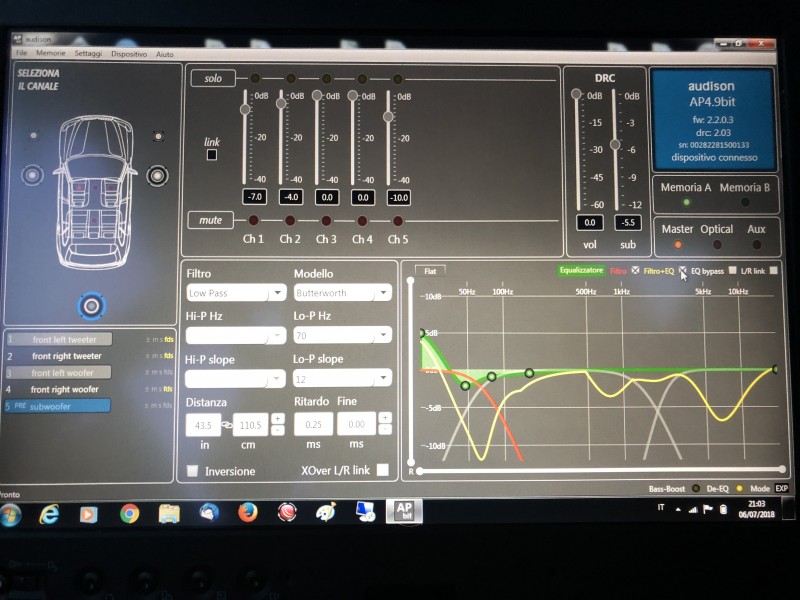The height and width of the screenshot is (600, 800).
Task: Select front left tweeter speaker icon on car
Action: pos(33,136)
